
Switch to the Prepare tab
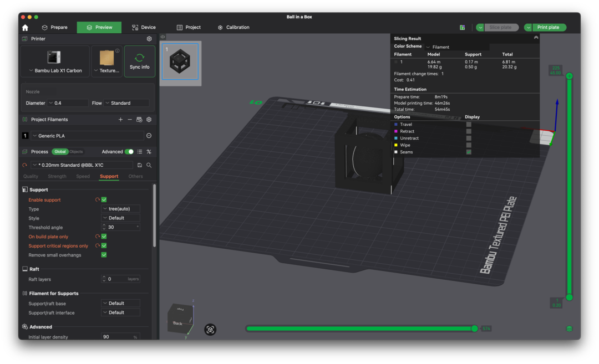click(x=54, y=28)
